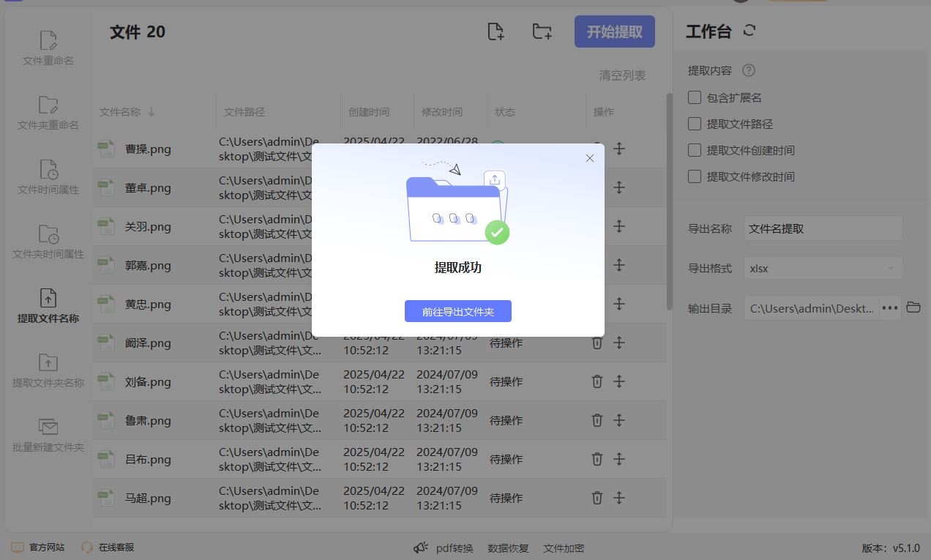Click the move handle for 郭嘉.png

(x=619, y=265)
